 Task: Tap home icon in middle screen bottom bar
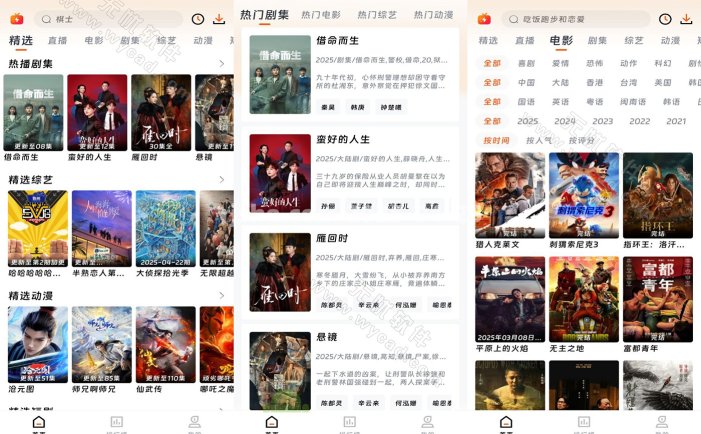click(272, 421)
